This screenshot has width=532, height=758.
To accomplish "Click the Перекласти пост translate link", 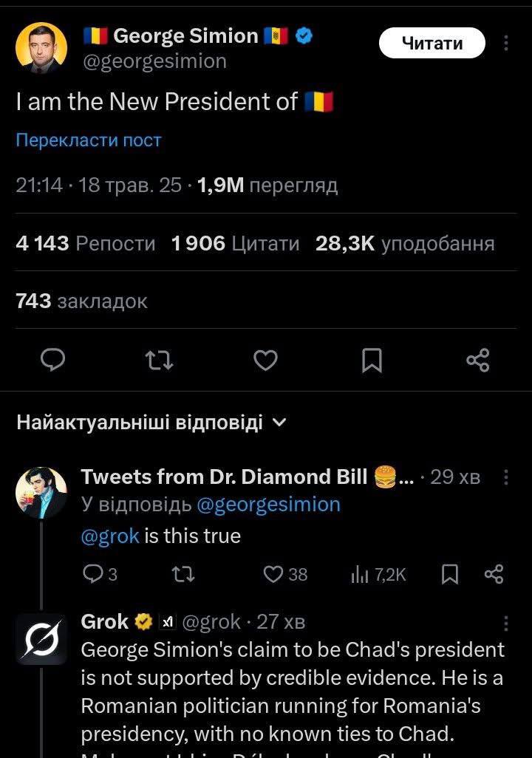I will click(89, 140).
